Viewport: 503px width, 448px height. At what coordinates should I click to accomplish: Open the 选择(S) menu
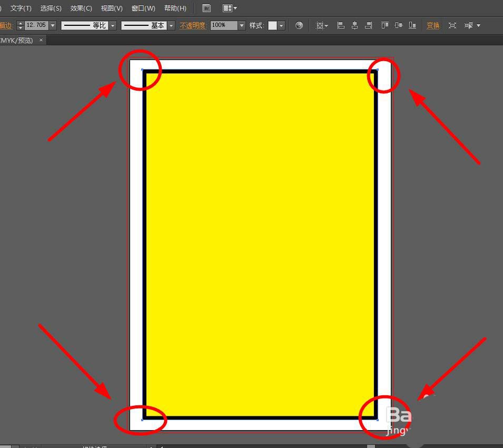click(x=51, y=8)
